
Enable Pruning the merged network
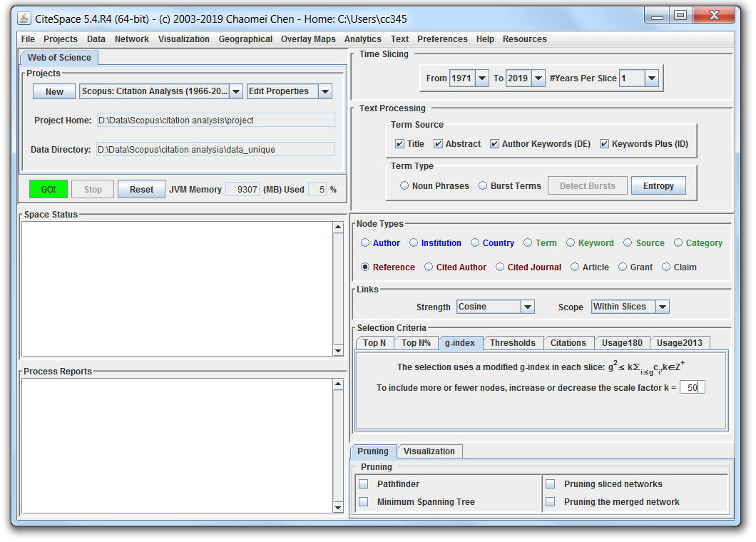(x=550, y=501)
